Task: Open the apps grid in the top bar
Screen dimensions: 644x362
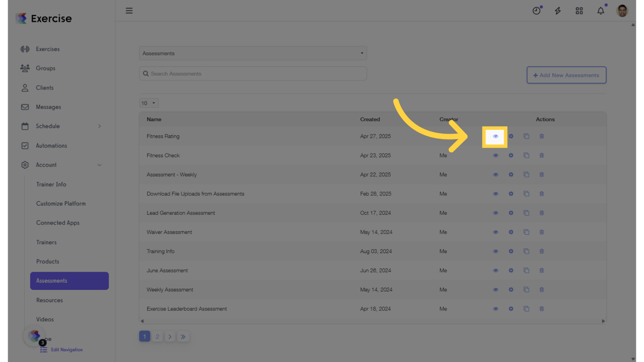Action: tap(579, 10)
